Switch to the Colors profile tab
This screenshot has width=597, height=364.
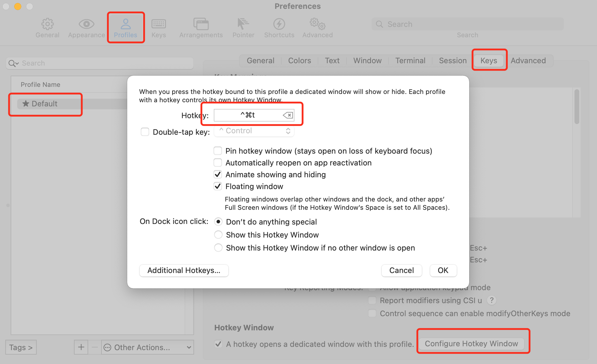coord(299,61)
